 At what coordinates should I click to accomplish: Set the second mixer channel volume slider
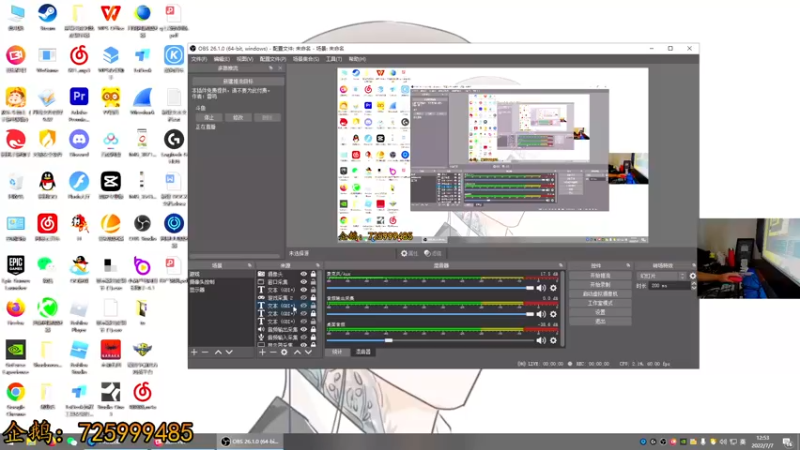(x=430, y=314)
